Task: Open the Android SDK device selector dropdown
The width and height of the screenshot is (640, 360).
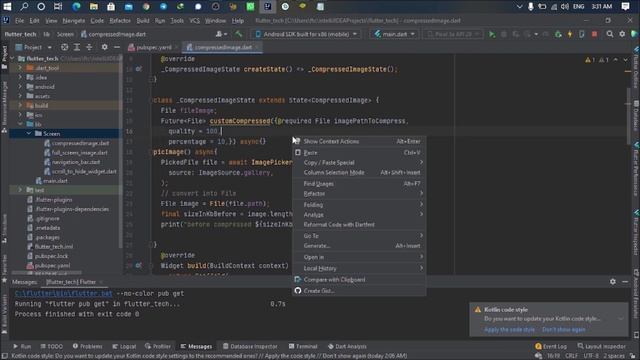Action: pyautogui.click(x=306, y=34)
